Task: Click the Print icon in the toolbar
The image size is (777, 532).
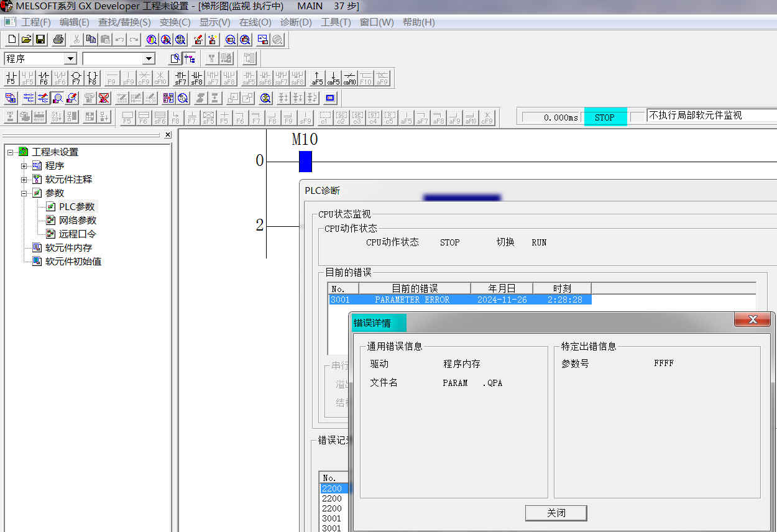Action: (58, 40)
